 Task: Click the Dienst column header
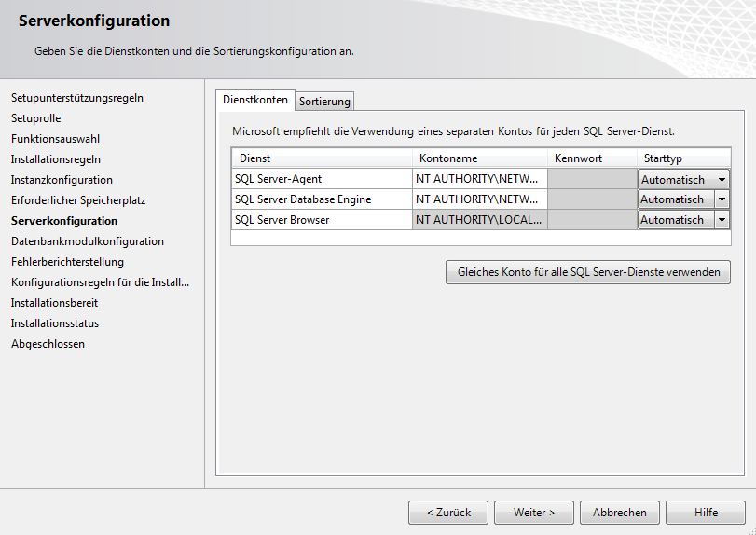click(x=322, y=158)
